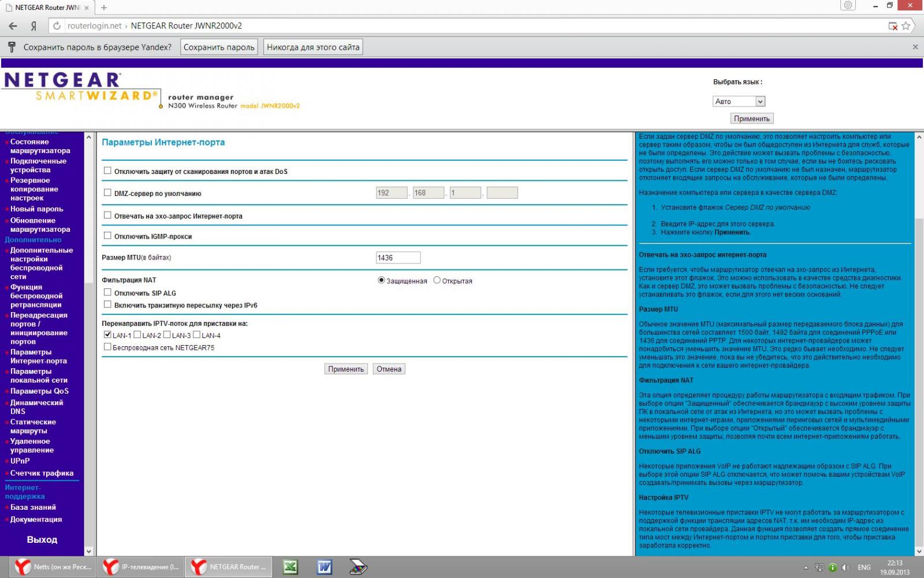
Task: Enable 'Отключить защиту от сканирования портов' checkbox
Action: [107, 171]
